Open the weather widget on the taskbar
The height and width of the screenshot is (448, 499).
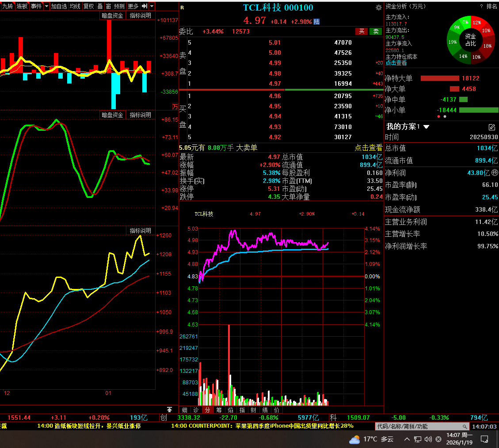tap(371, 440)
